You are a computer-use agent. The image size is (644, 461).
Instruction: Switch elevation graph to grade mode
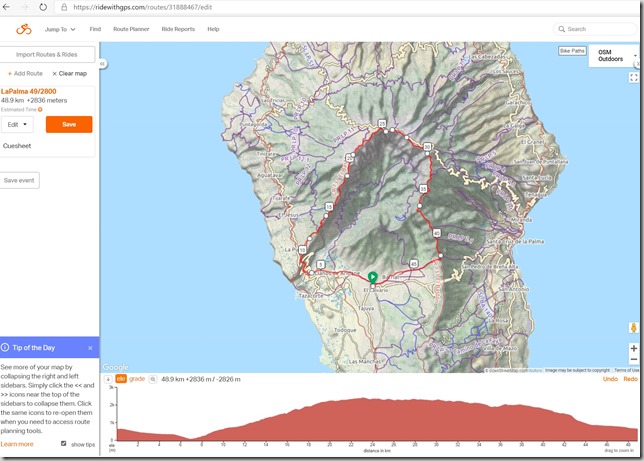tap(137, 379)
